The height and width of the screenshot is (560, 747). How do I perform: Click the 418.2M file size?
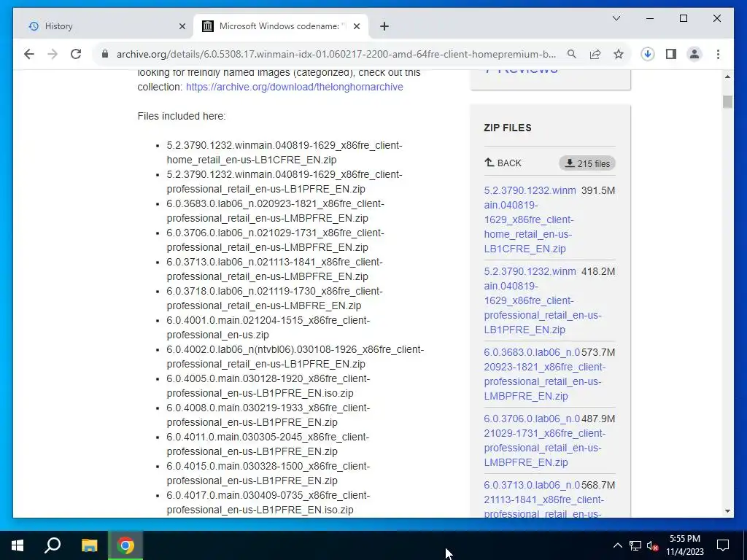coord(598,271)
